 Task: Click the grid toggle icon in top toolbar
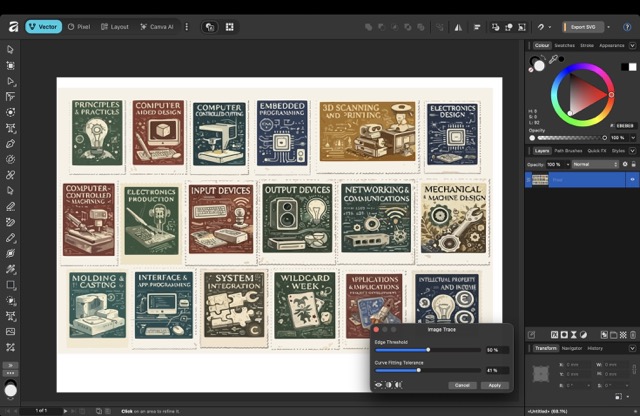tap(230, 27)
